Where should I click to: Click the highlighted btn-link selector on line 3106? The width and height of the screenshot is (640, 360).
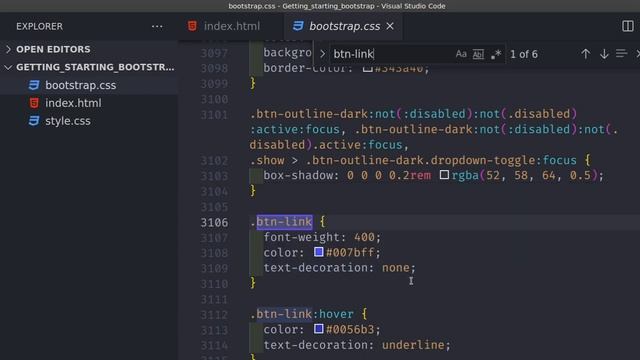[284, 222]
